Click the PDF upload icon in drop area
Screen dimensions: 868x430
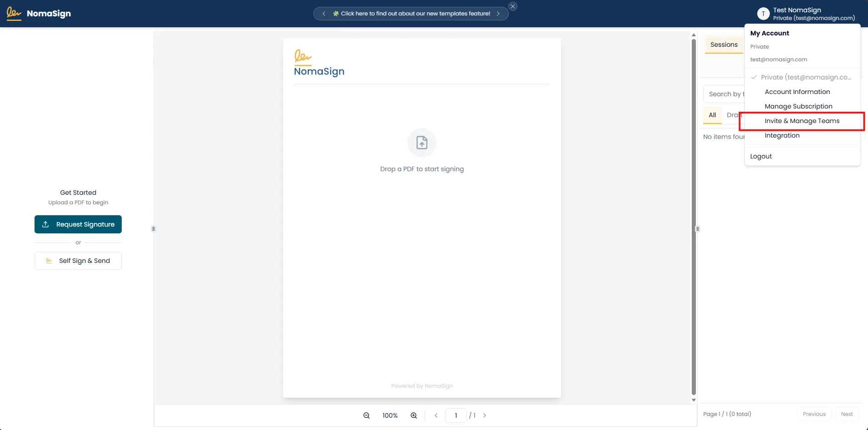422,143
